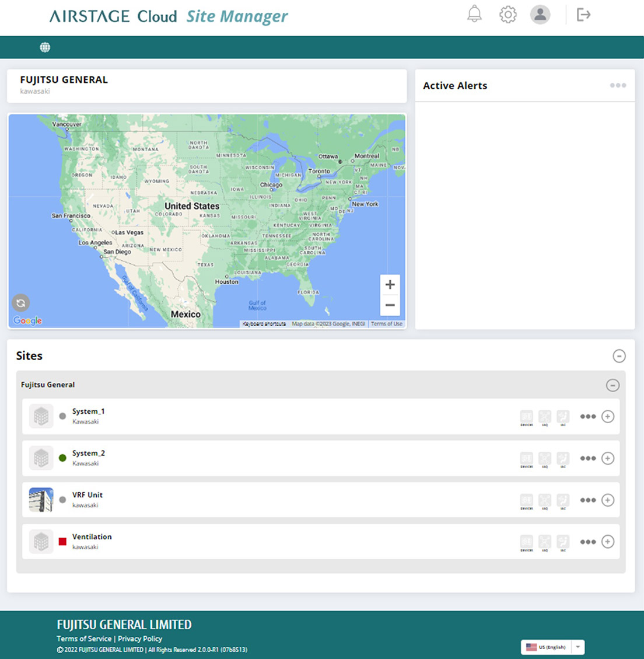Open Devices icon for System_1

point(526,417)
